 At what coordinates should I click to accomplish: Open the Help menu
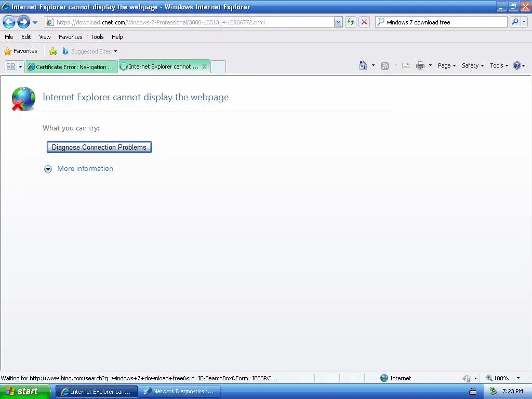coord(117,37)
